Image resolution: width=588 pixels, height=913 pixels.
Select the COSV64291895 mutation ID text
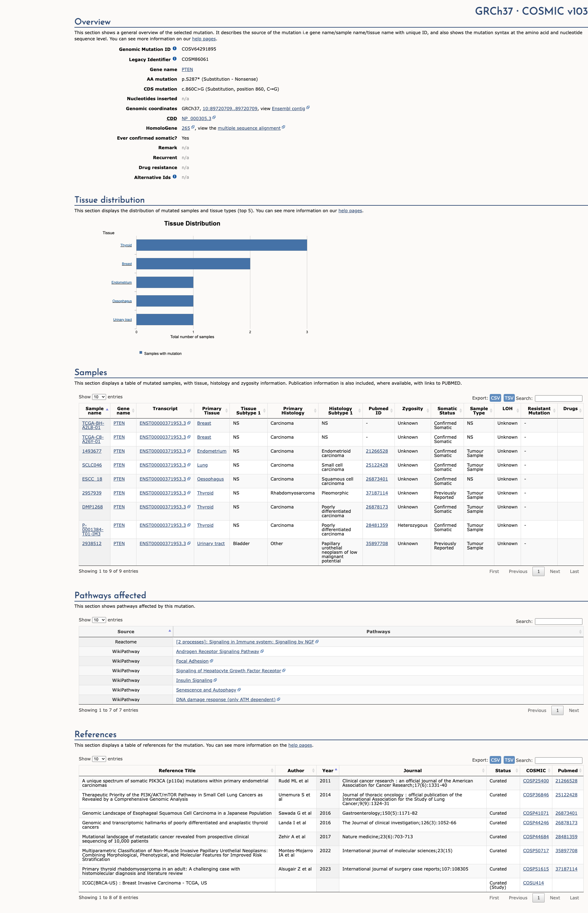click(199, 49)
